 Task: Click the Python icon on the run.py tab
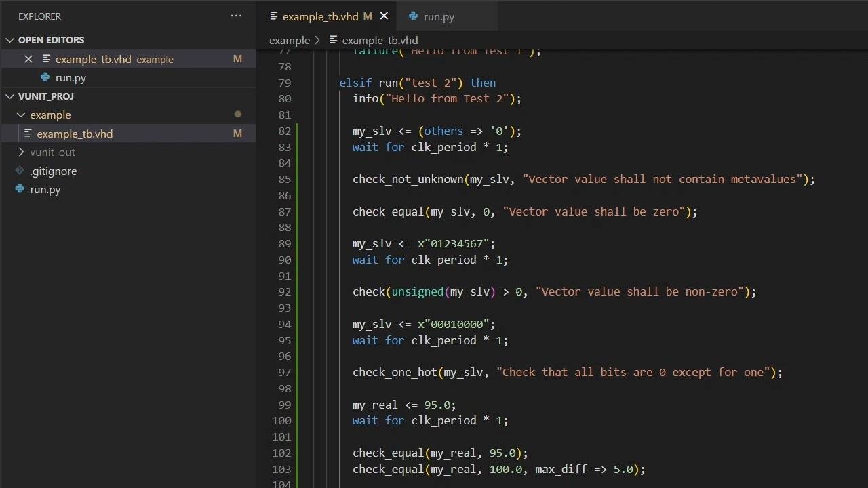pos(413,16)
